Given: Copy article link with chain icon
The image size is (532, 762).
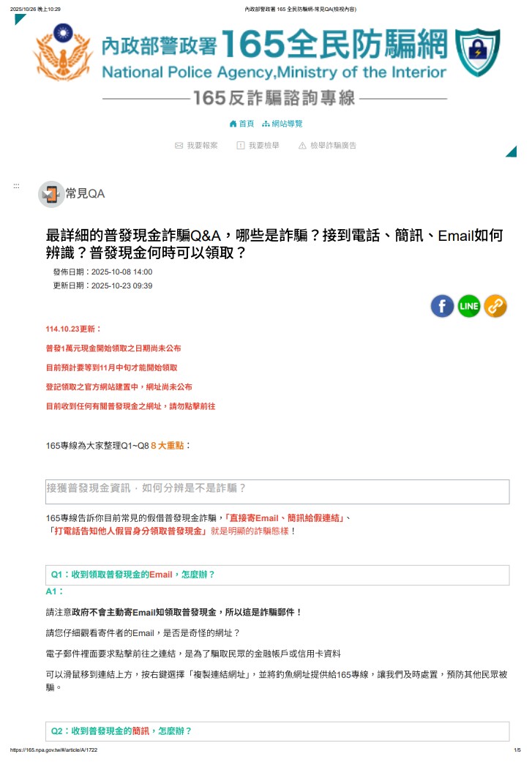Looking at the screenshot, I should click(x=495, y=306).
